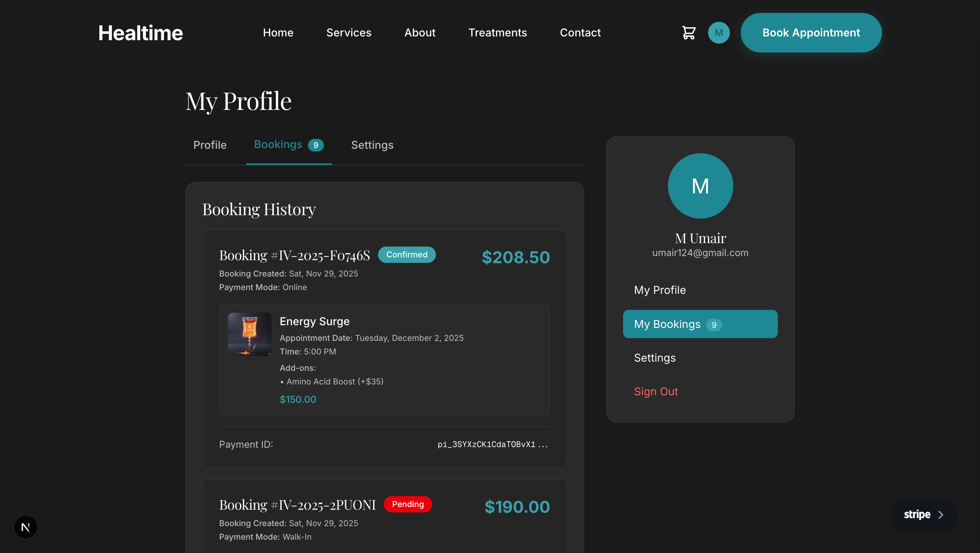
Task: Click the Pending status badge on booking 2PUONI
Action: click(x=407, y=504)
